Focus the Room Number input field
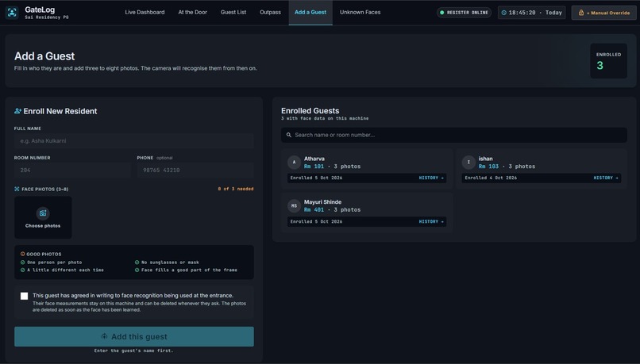Image resolution: width=640 pixels, height=364 pixels. 72,170
